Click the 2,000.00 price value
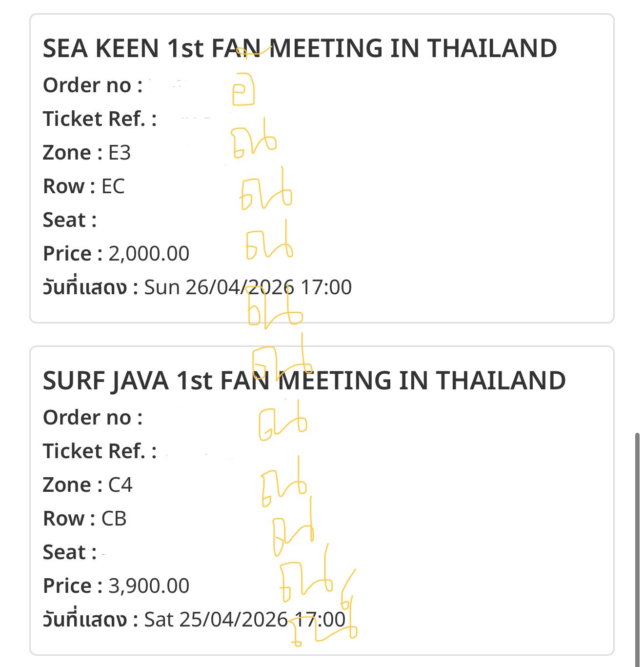Image resolution: width=644 pixels, height=667 pixels. tap(149, 254)
